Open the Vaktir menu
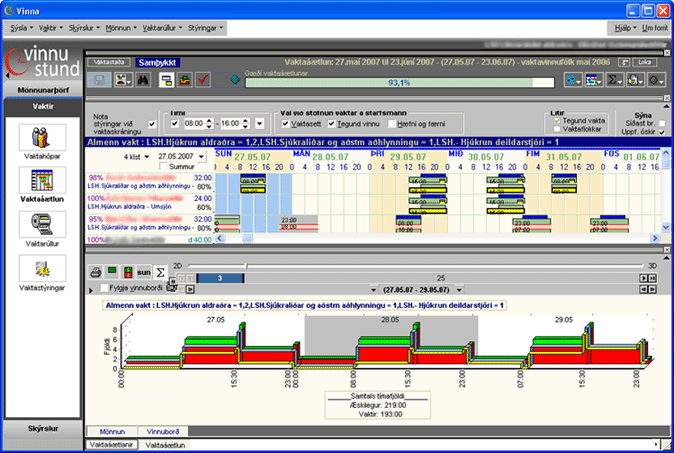Image resolution: width=674 pixels, height=453 pixels. pyautogui.click(x=50, y=28)
